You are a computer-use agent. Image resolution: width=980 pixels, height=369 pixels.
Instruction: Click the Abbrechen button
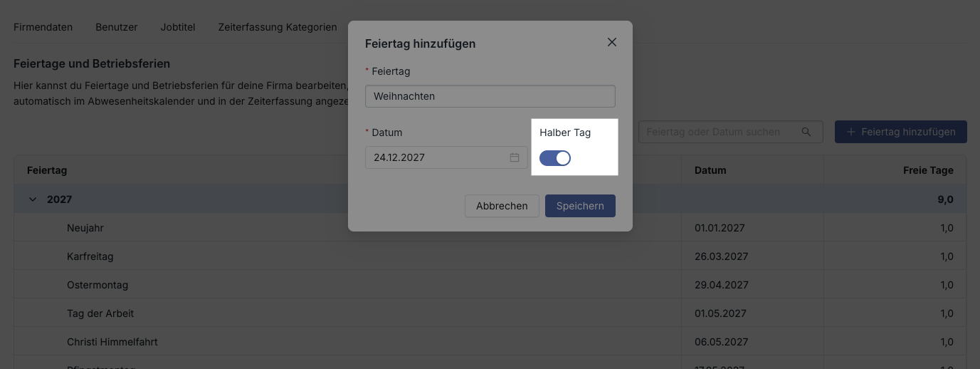(502, 206)
